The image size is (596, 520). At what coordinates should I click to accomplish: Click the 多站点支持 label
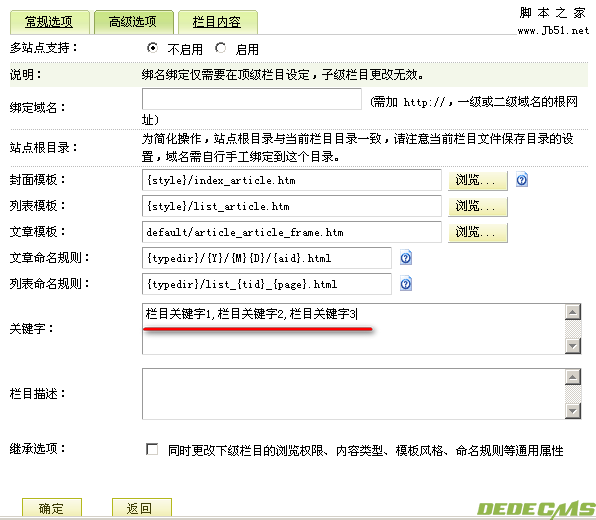click(43, 48)
